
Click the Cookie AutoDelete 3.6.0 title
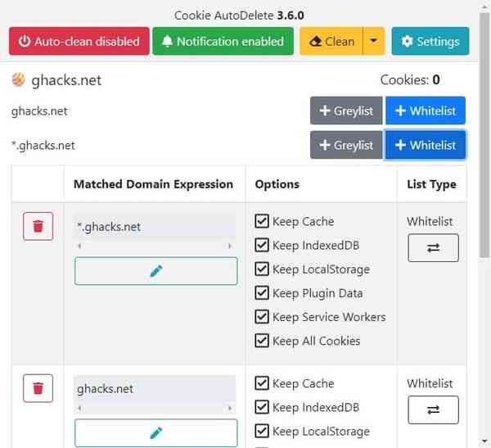(x=239, y=16)
